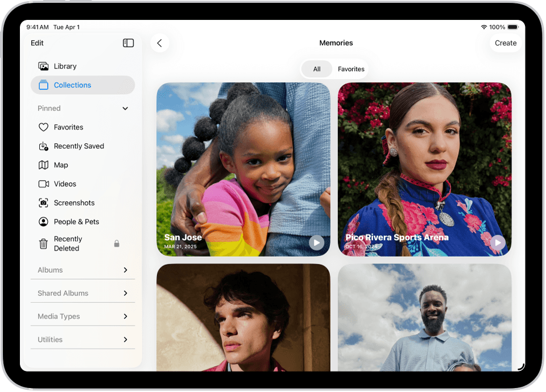Image resolution: width=546 pixels, height=392 pixels.
Task: Expand the Shared Albums section chevron
Action: tap(125, 293)
